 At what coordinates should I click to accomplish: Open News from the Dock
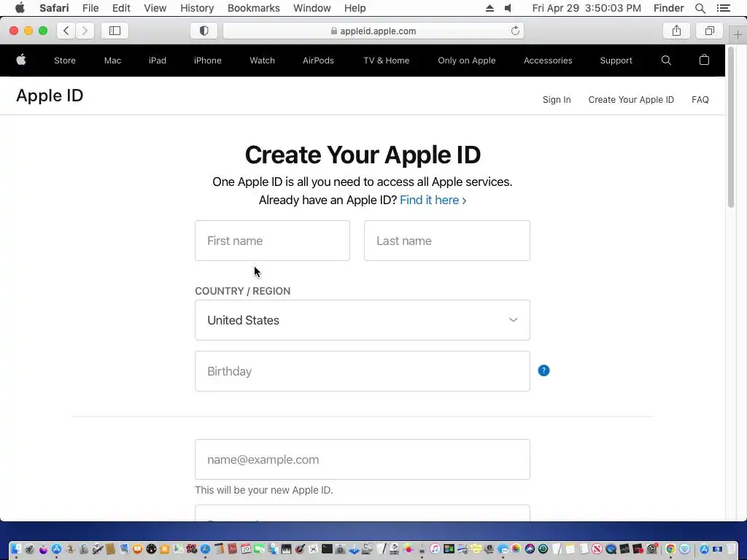597,549
